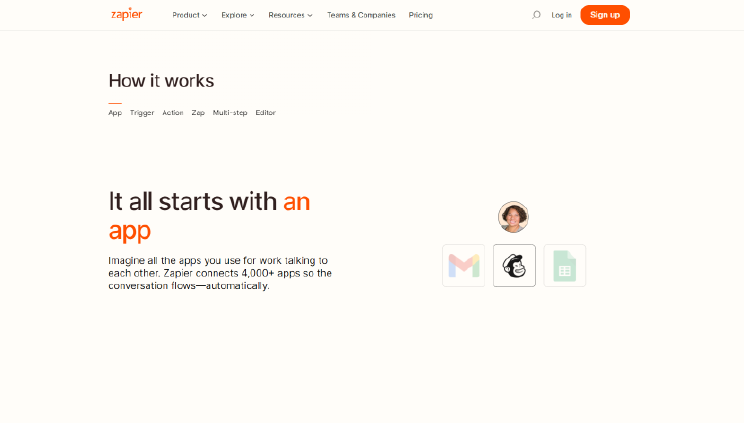Switch to the Trigger tab
Viewport: 744px width, 424px height.
pyautogui.click(x=142, y=113)
